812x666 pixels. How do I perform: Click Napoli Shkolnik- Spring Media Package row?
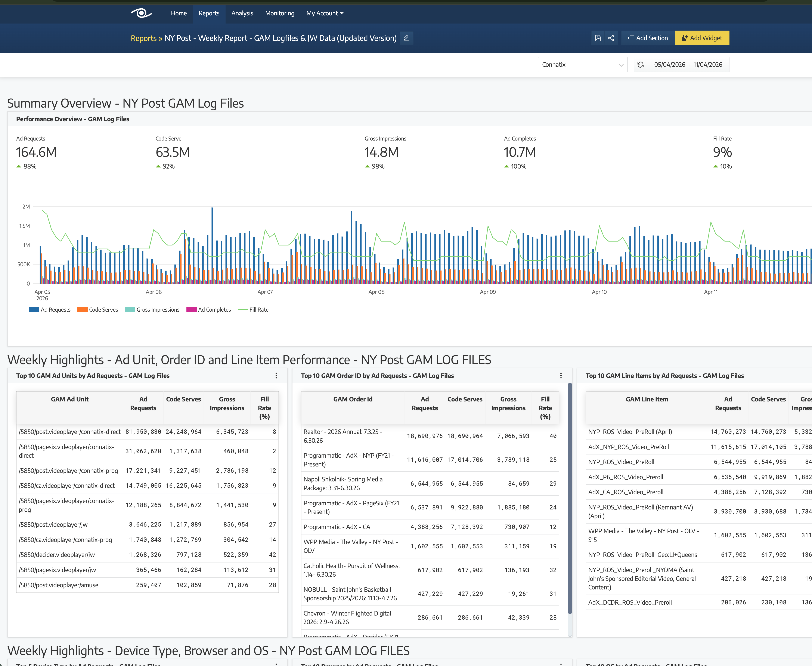coord(430,484)
